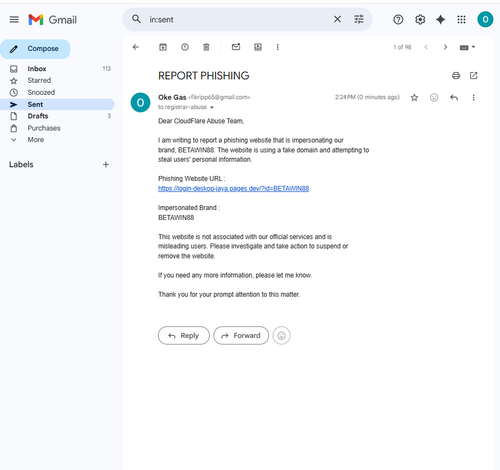Click the sender avatar O
500x470 pixels.
[x=140, y=102]
